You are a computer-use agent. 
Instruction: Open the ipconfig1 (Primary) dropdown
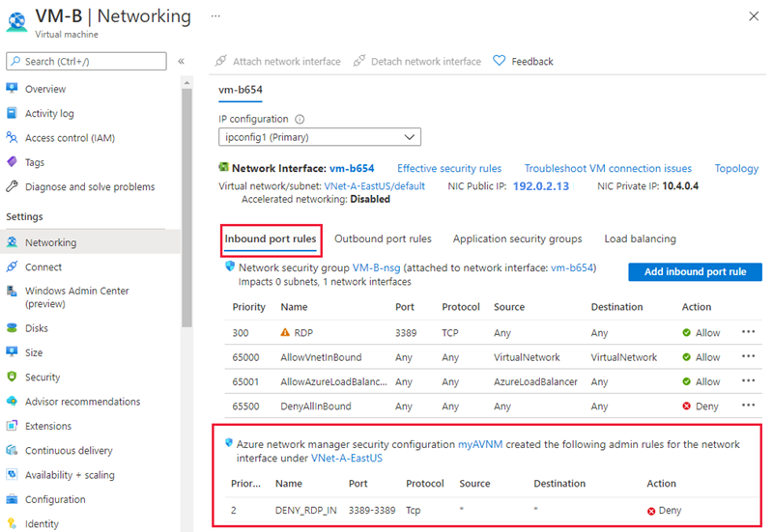click(320, 137)
